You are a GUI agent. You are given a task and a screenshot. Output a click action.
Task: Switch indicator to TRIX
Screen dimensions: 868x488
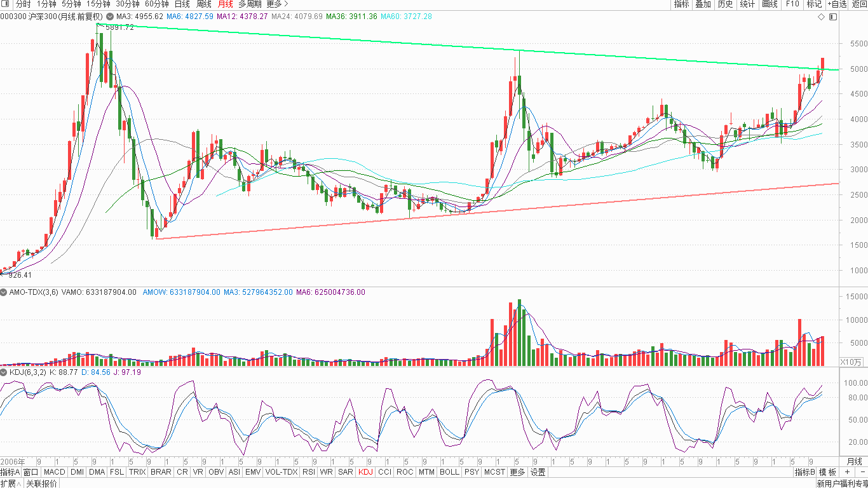tap(137, 472)
